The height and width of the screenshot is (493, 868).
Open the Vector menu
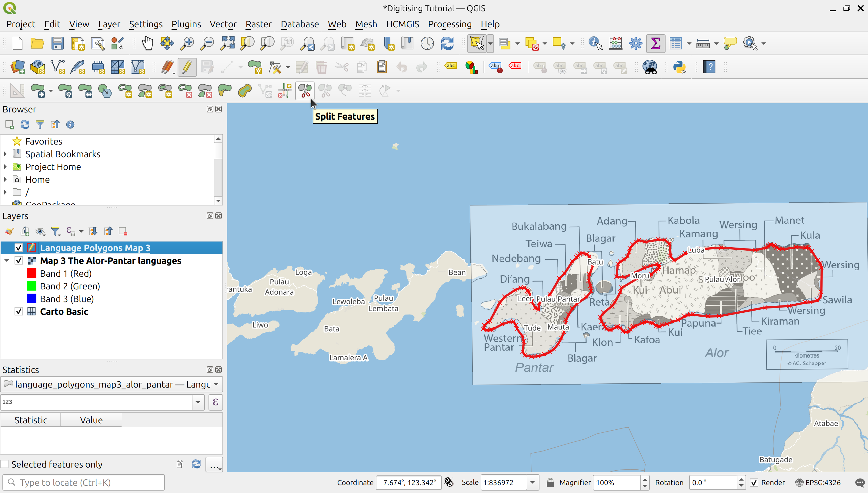[x=223, y=24]
